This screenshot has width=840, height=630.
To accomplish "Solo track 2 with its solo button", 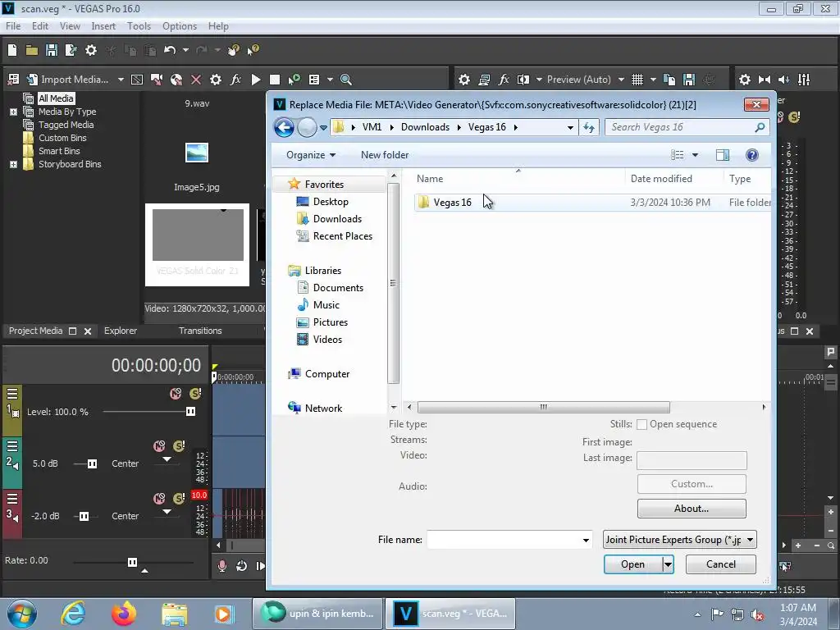I will (x=179, y=445).
